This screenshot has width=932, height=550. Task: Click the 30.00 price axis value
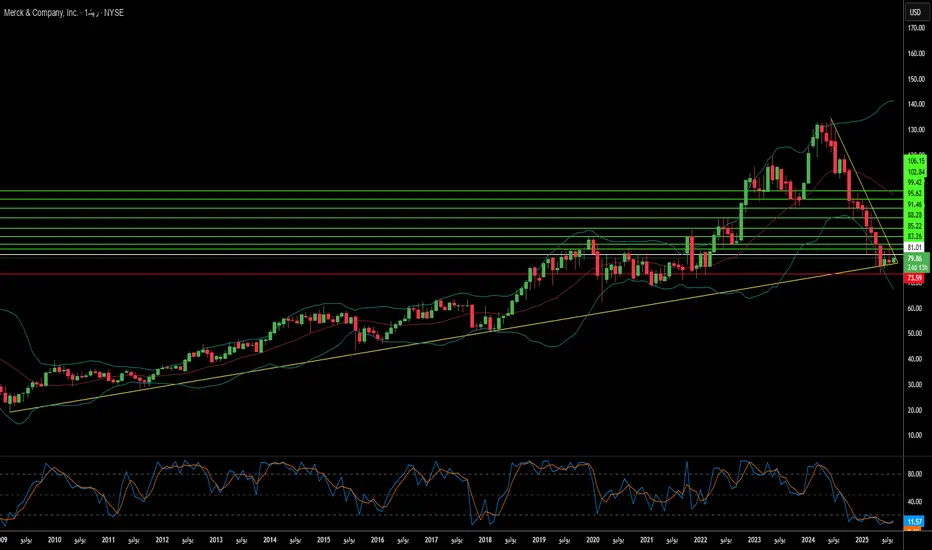(915, 385)
